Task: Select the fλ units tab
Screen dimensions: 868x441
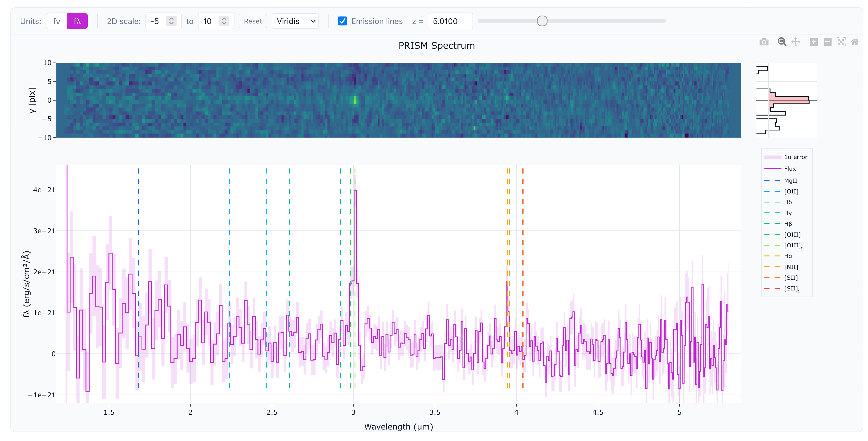Action: (x=77, y=21)
